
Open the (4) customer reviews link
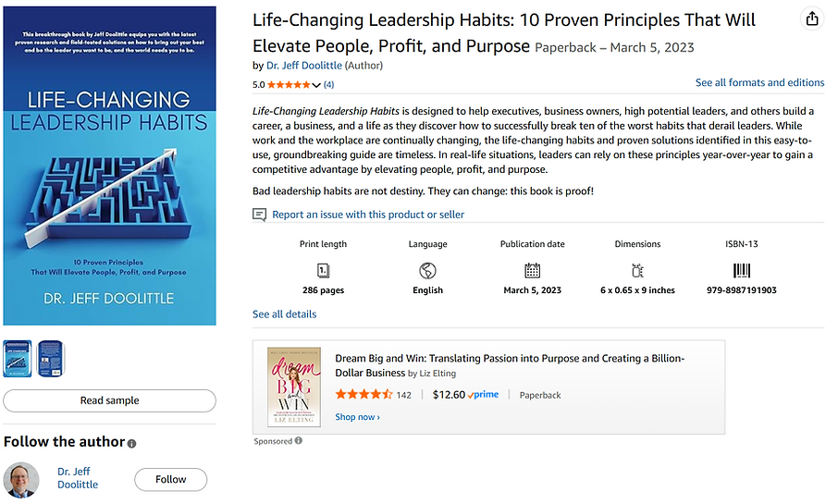(328, 85)
